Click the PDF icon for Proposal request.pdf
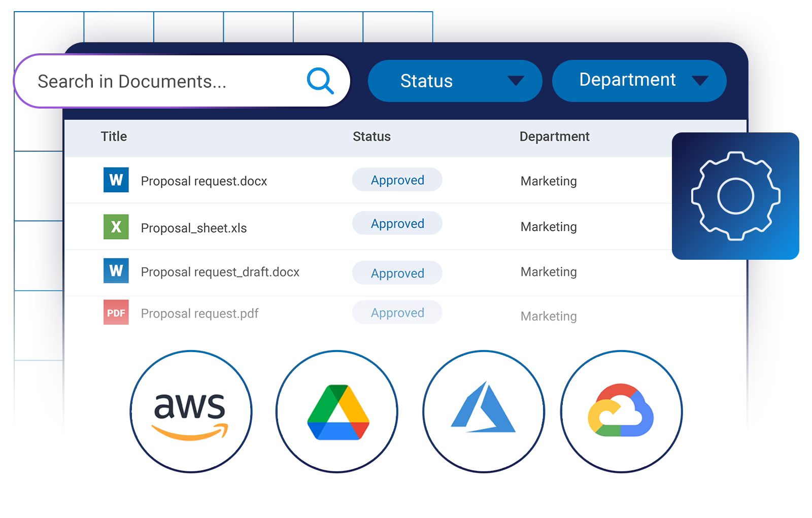812x518 pixels. tap(116, 313)
